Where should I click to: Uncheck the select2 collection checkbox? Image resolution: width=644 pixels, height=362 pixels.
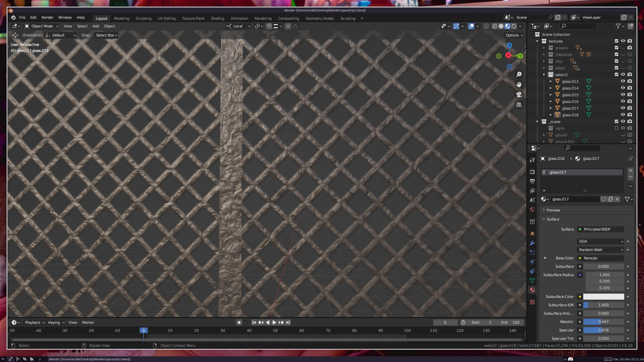616,74
